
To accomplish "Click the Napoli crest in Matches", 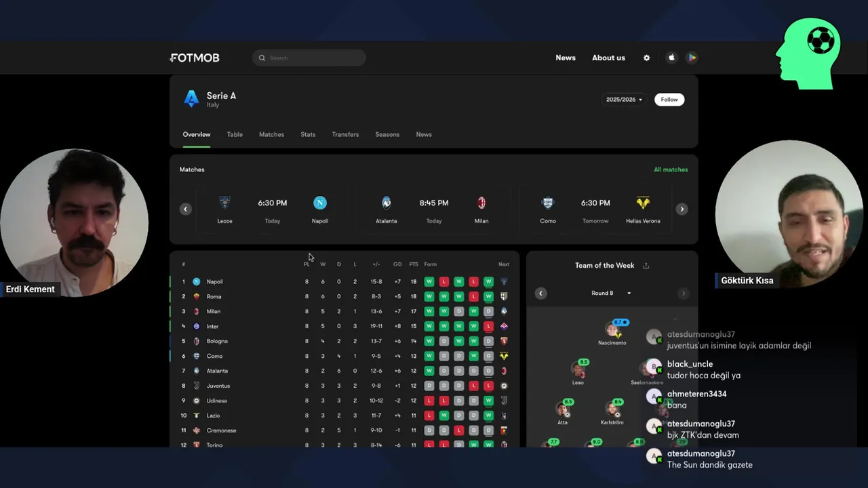I will click(x=320, y=203).
